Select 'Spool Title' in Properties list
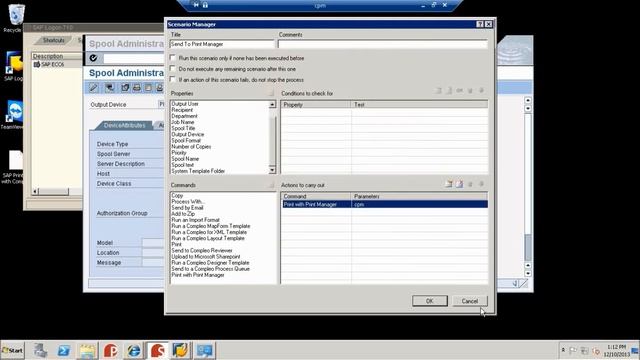The height and width of the screenshot is (360, 640). tap(183, 128)
